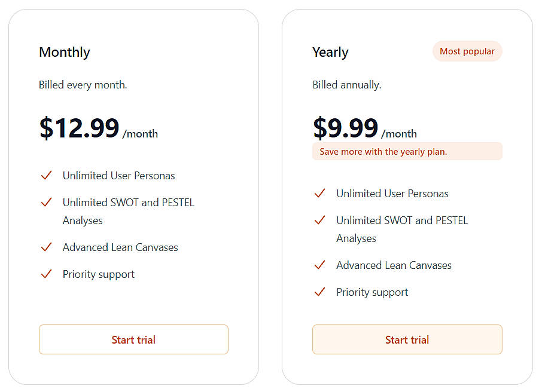Click the $9.99 yearly price

coord(346,127)
